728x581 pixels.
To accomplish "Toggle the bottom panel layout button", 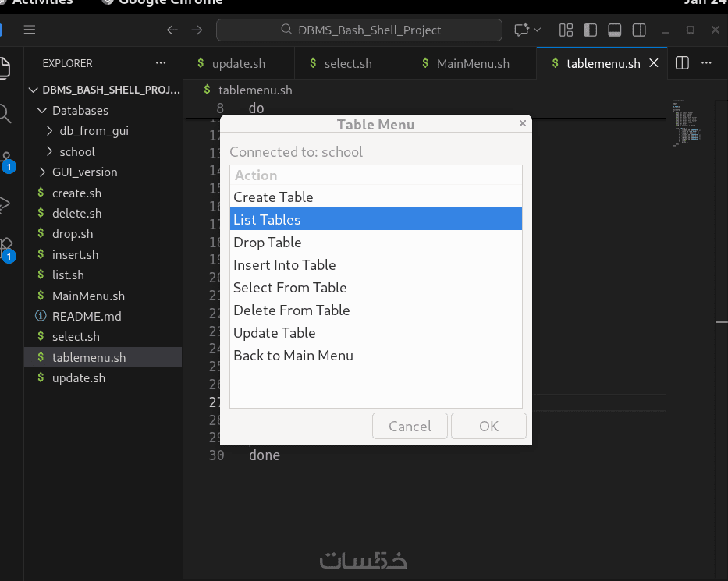I will 614,30.
